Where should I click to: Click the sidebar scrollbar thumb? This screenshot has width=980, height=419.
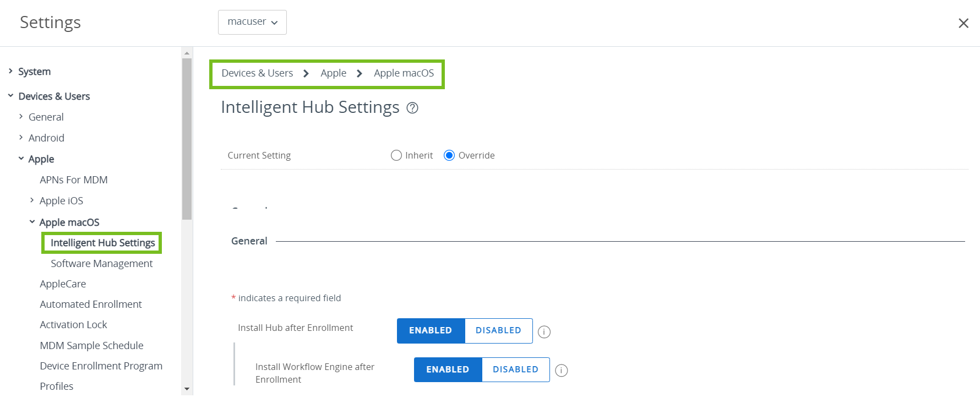click(187, 139)
